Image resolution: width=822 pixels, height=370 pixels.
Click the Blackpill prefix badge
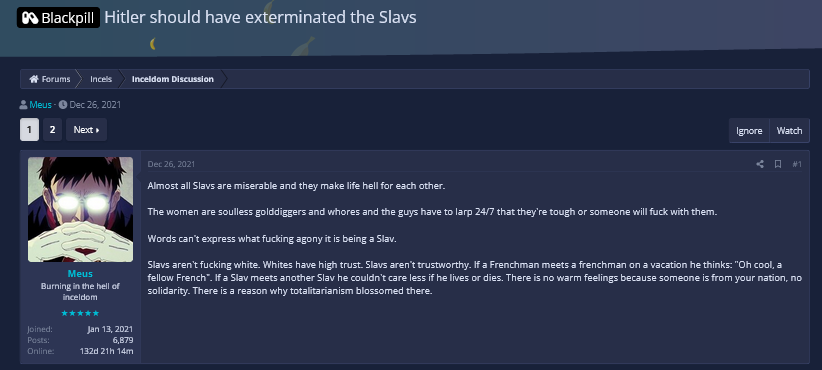pos(58,18)
